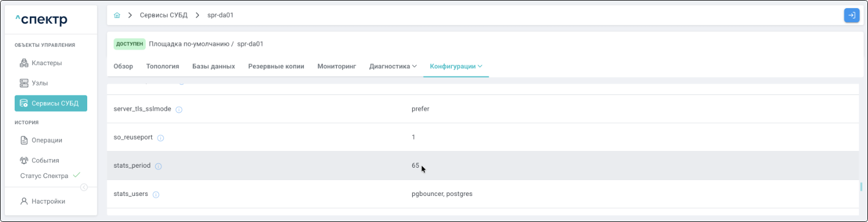This screenshot has height=222, width=868.
Task: Click Сервисы СУБД breadcrumb link
Action: (x=164, y=15)
